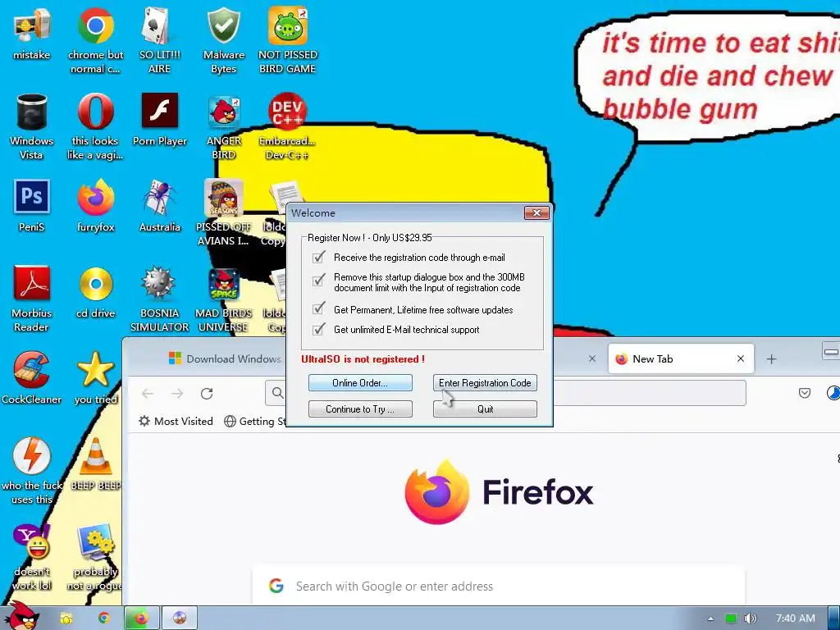Screen dimensions: 840x630
Task: Click Firefox back arrow
Action: point(148,394)
